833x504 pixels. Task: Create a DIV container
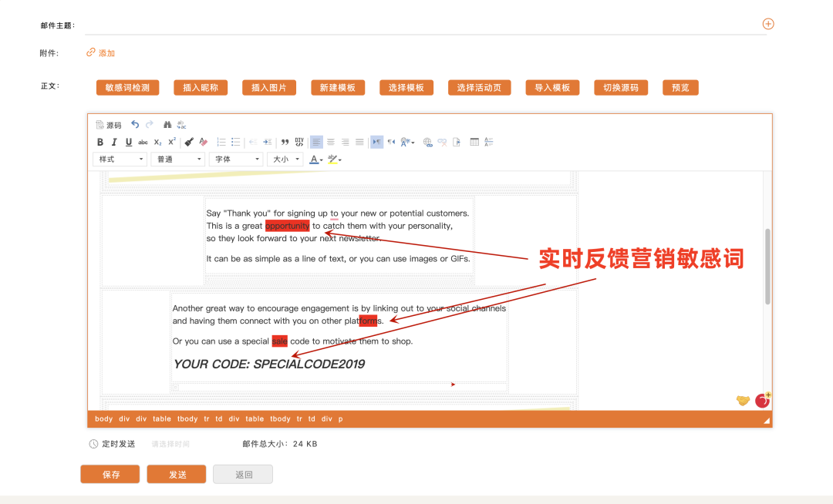[x=299, y=142]
